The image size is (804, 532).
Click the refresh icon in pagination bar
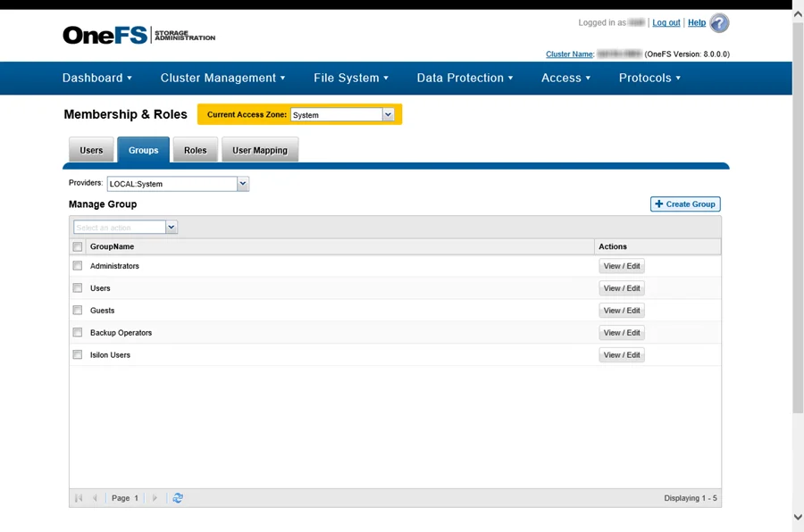[x=178, y=498]
